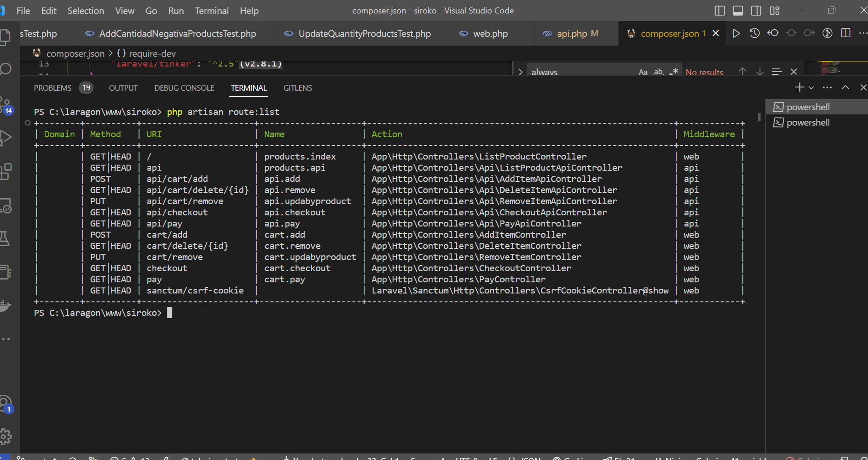Toggle match case in the find widget

[643, 71]
